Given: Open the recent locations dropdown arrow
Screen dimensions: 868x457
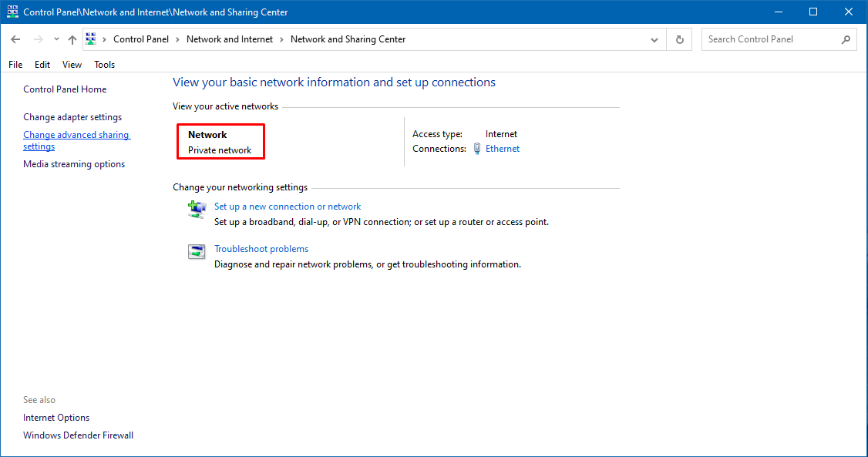Looking at the screenshot, I should [56, 39].
